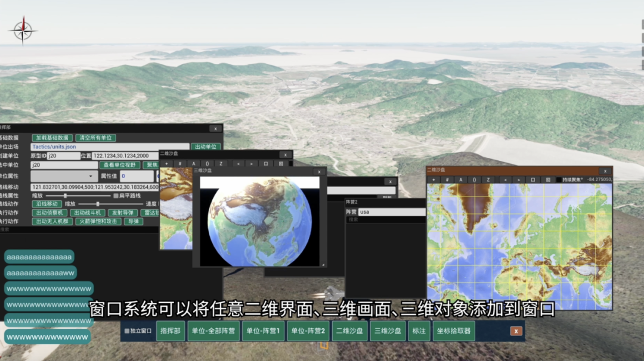Screen dimensions: 644x361
Task: Open 标注 from the bottom bar
Action: (419, 331)
